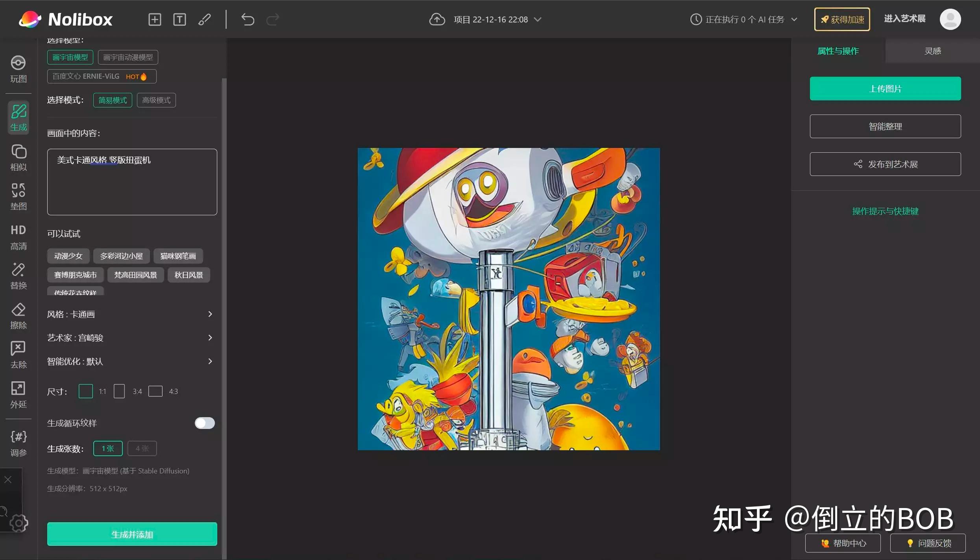The height and width of the screenshot is (560, 980).
Task: Select the 生成 (Generate) tool in sidebar
Action: tap(18, 117)
